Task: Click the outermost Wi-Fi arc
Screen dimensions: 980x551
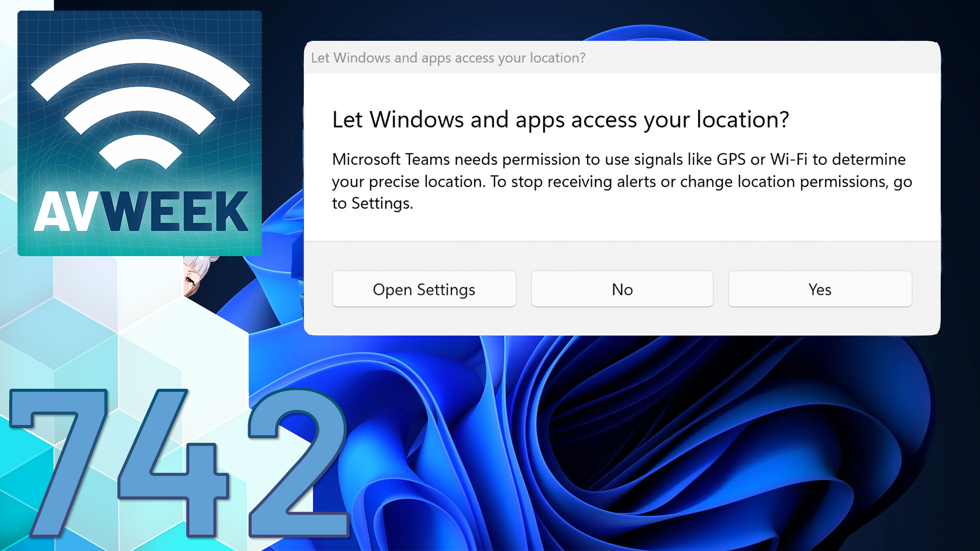Action: pos(140,52)
